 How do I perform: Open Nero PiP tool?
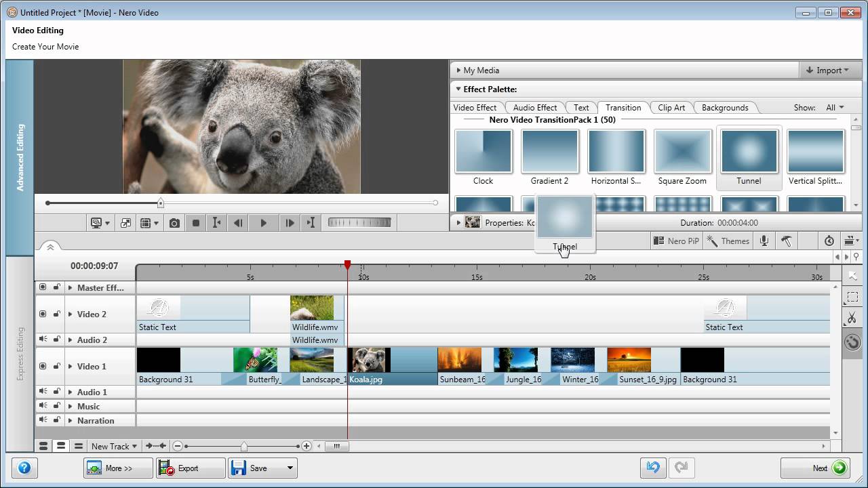click(x=675, y=241)
